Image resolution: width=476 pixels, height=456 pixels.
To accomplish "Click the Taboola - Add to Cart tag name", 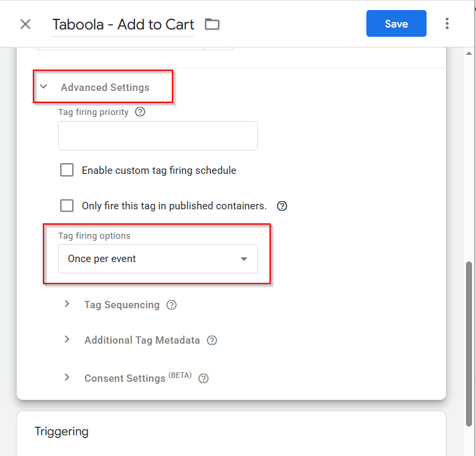I will click(x=123, y=24).
